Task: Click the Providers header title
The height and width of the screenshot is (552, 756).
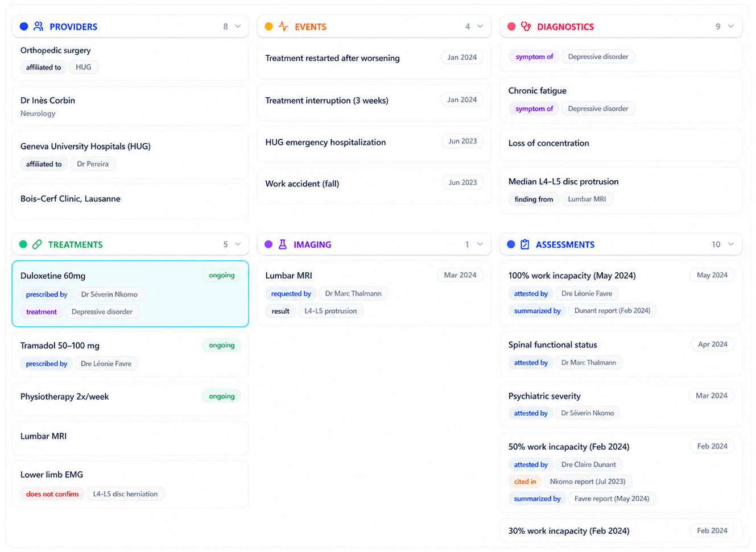Action: pos(73,27)
